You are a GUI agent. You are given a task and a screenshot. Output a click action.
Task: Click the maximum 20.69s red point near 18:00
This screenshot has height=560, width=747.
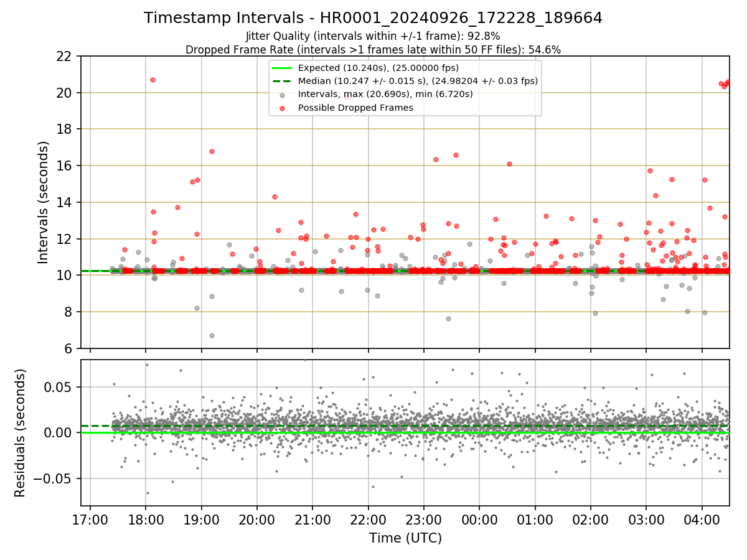153,80
